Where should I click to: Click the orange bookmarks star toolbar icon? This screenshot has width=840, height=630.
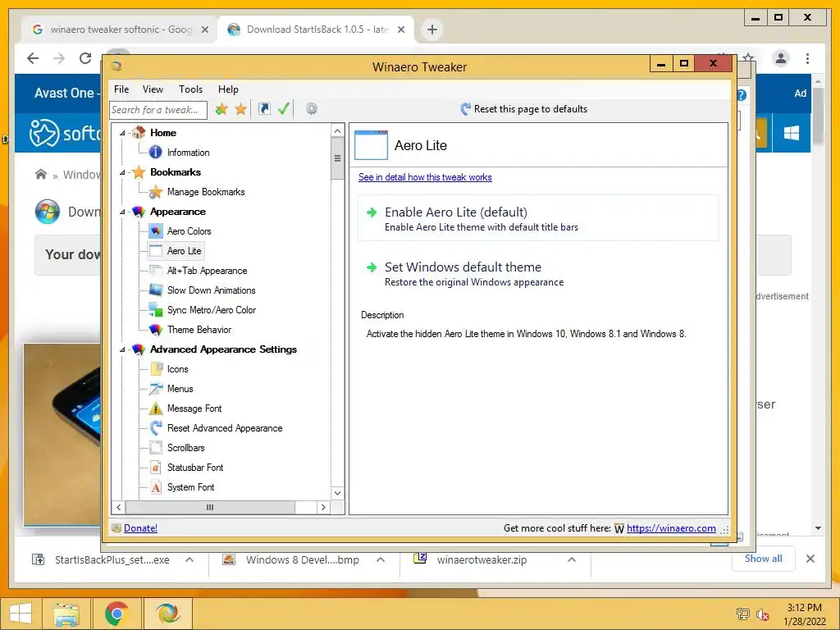tap(241, 109)
